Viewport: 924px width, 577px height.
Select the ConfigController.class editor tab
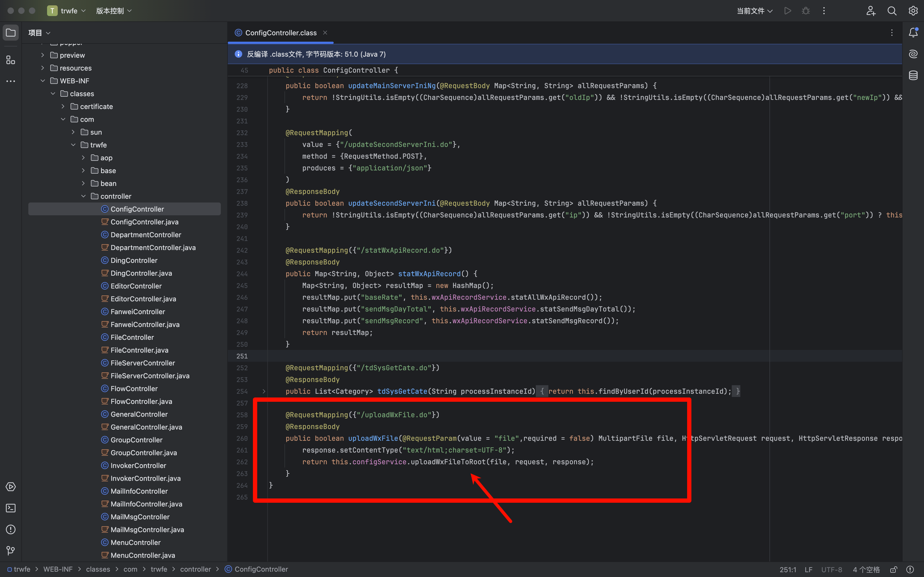pyautogui.click(x=281, y=33)
